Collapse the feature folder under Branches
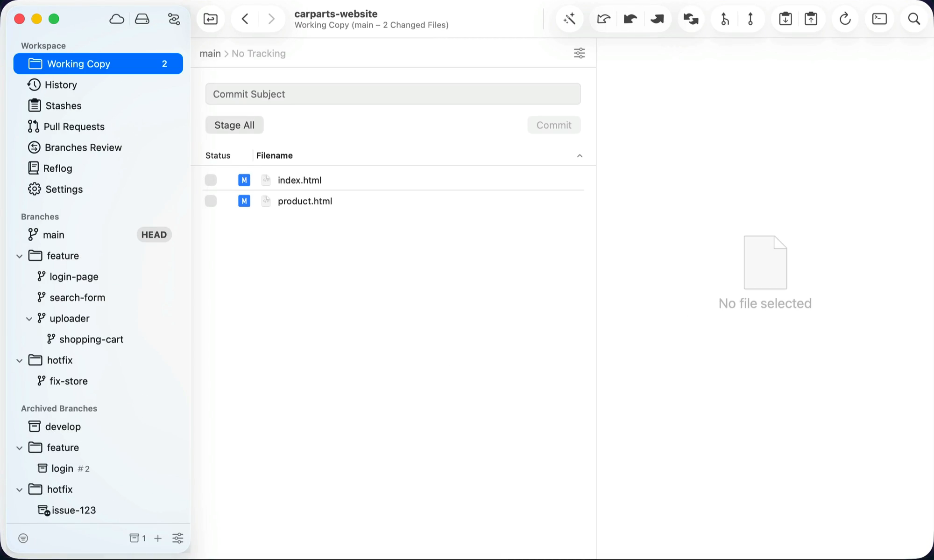Screen dimensions: 934x560 pos(20,256)
